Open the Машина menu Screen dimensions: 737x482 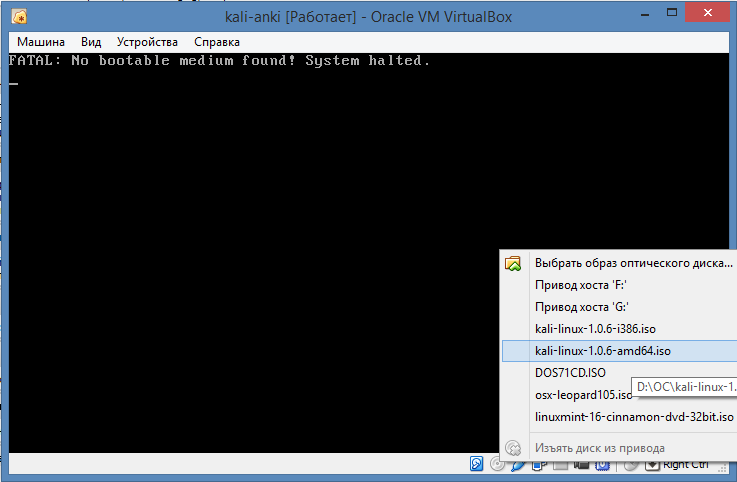point(41,42)
